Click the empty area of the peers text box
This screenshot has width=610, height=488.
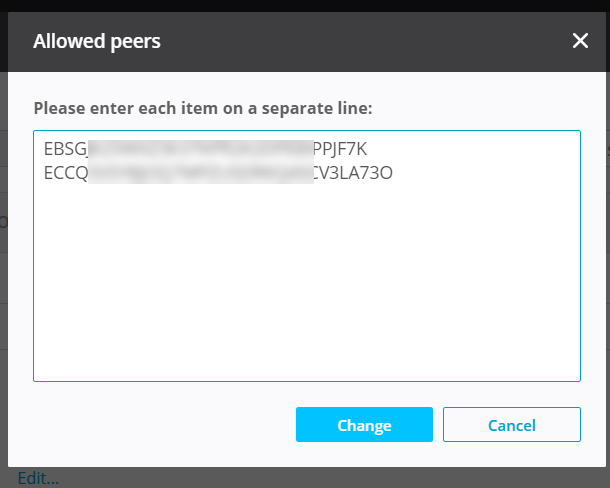point(306,290)
